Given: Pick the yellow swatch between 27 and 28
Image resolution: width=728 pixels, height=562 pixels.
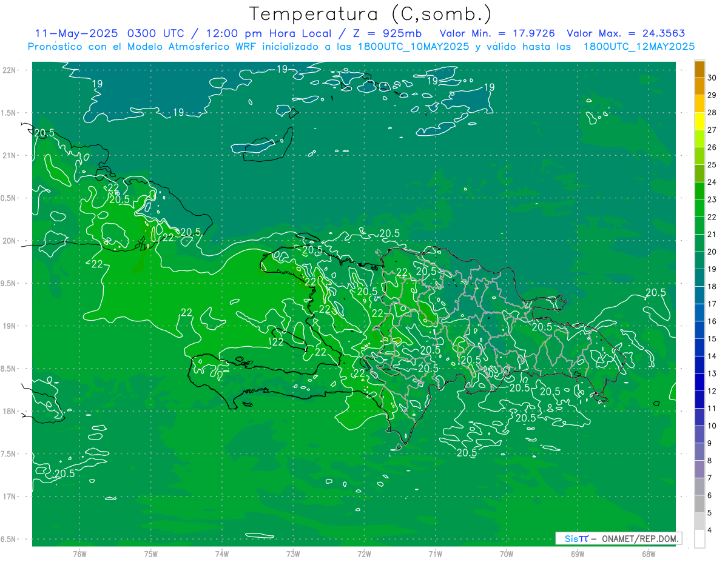Looking at the screenshot, I should tap(699, 121).
